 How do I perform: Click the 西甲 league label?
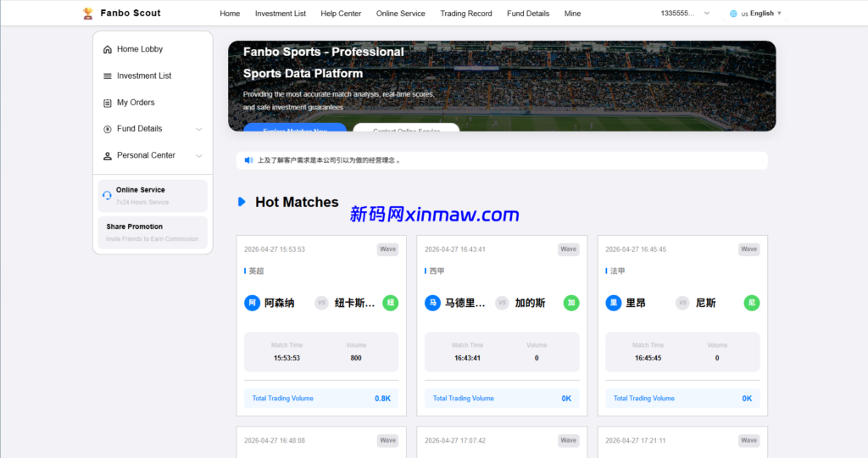pos(437,271)
